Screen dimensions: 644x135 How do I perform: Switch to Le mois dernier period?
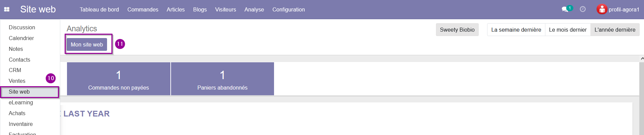pyautogui.click(x=568, y=30)
